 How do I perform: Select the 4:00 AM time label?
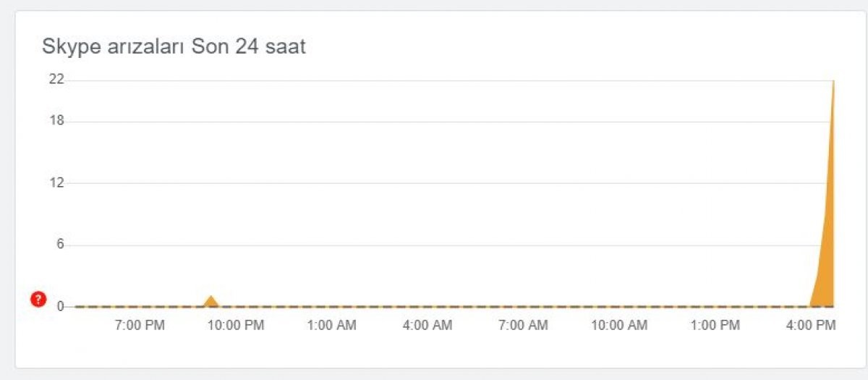click(x=427, y=326)
